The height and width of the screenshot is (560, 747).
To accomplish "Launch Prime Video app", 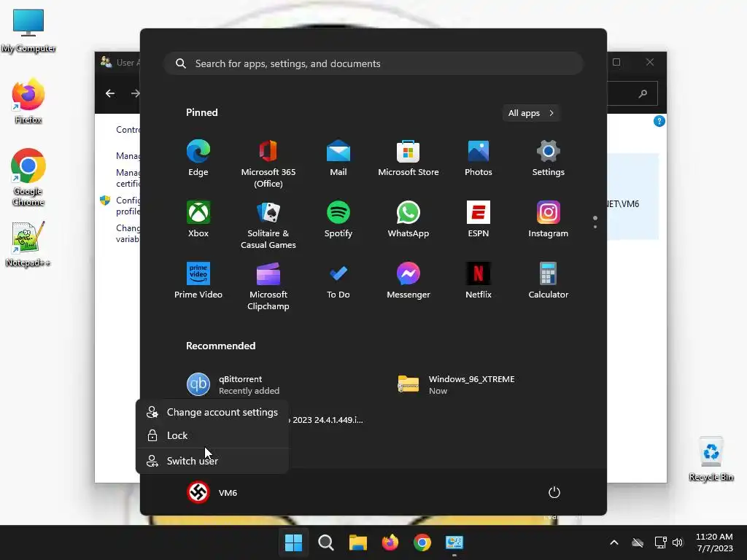I will (198, 281).
